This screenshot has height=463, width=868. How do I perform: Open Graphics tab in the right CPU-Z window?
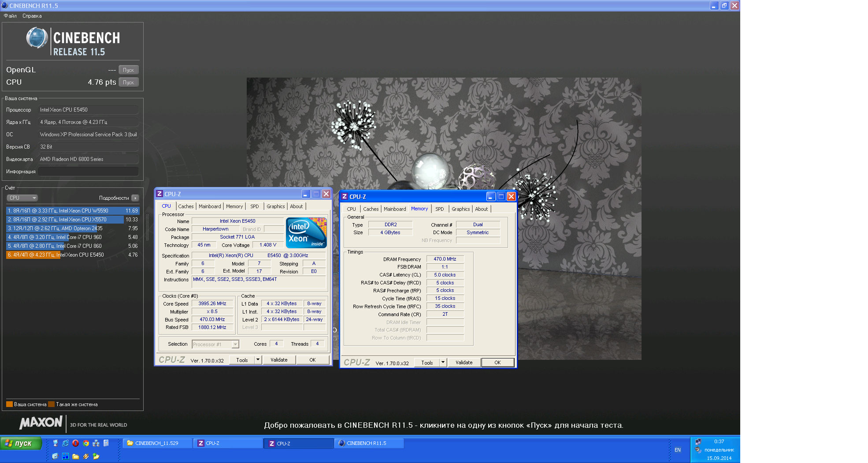pyautogui.click(x=461, y=209)
